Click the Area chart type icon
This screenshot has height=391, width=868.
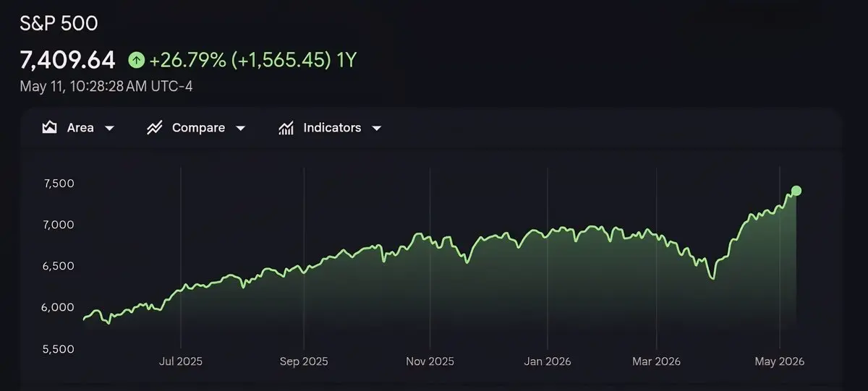[49, 128]
